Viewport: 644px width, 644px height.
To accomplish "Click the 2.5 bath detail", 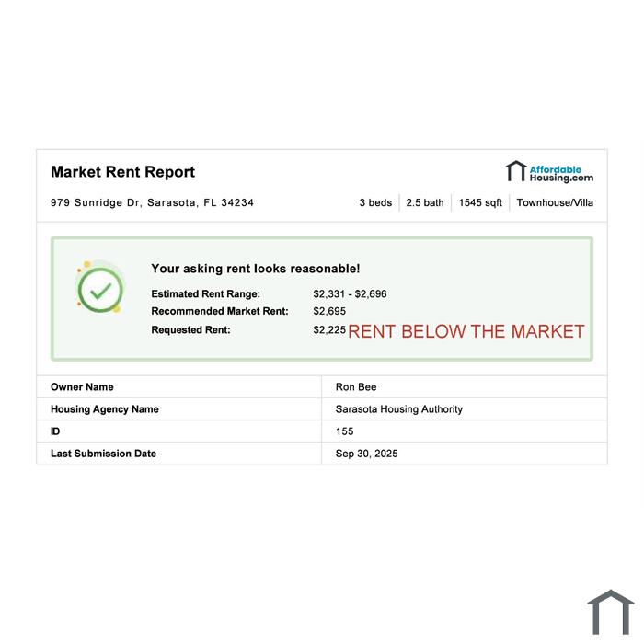I will [x=425, y=202].
